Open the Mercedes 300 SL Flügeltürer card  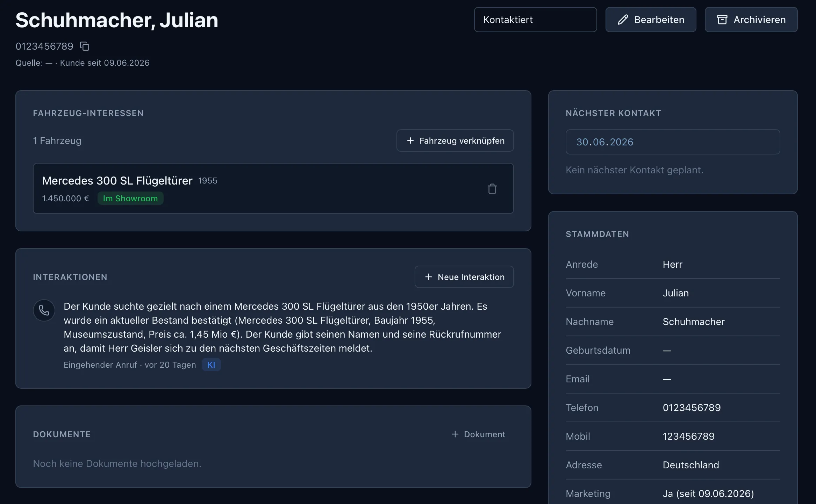click(273, 188)
